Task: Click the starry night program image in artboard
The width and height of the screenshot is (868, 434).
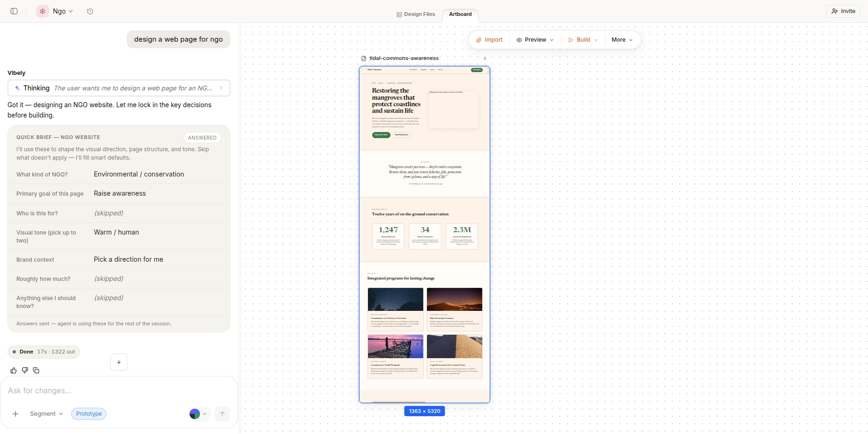Action: click(396, 299)
